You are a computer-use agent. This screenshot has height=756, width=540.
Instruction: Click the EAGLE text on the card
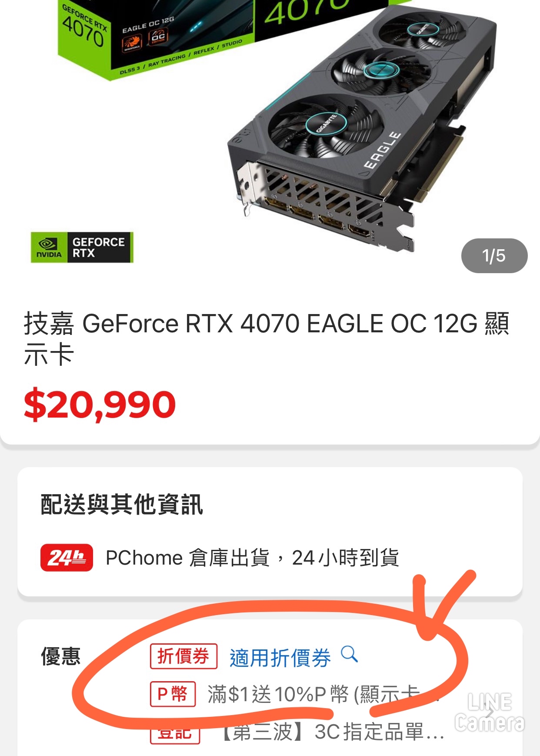tap(383, 150)
